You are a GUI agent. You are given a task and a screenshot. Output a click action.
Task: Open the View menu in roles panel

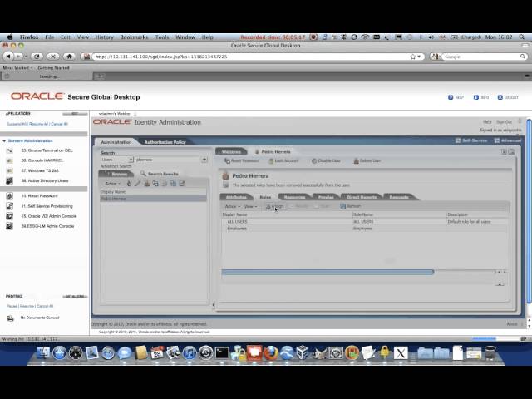coord(251,206)
